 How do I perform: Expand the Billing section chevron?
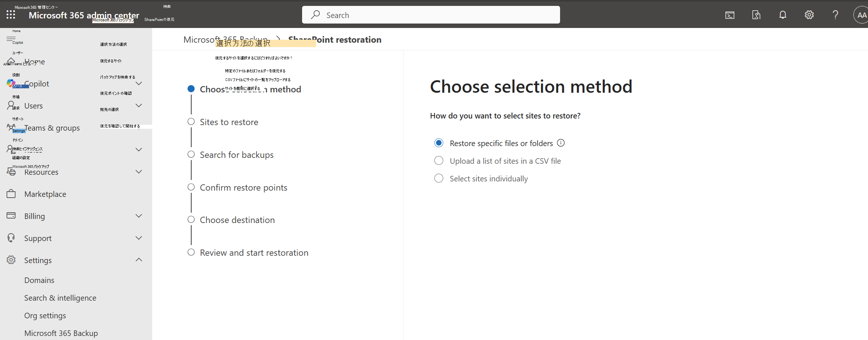pyautogui.click(x=139, y=216)
